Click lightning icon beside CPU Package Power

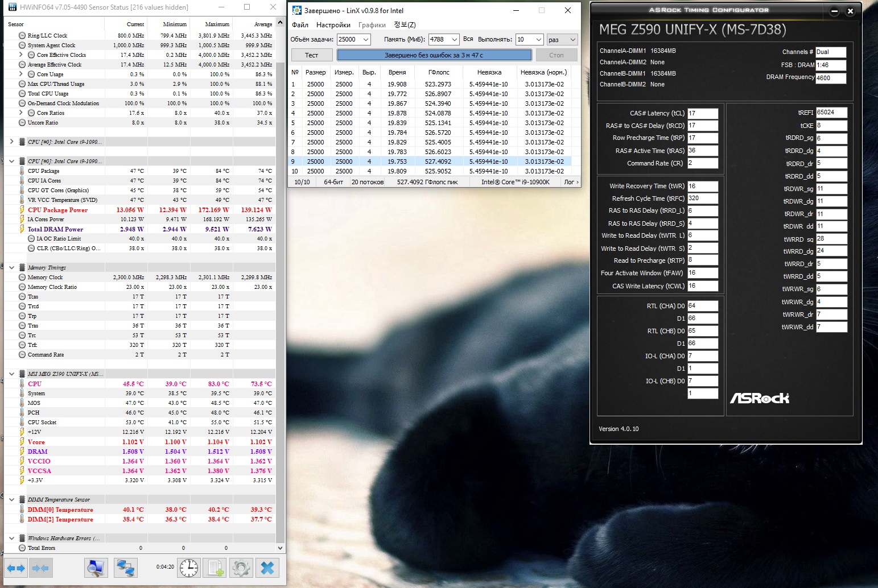(22, 210)
